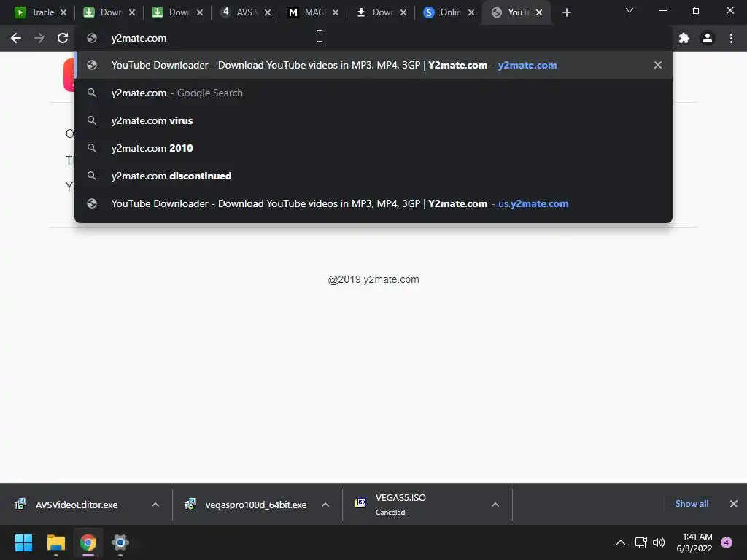Close the Tracle tab
747x560 pixels.
click(63, 13)
